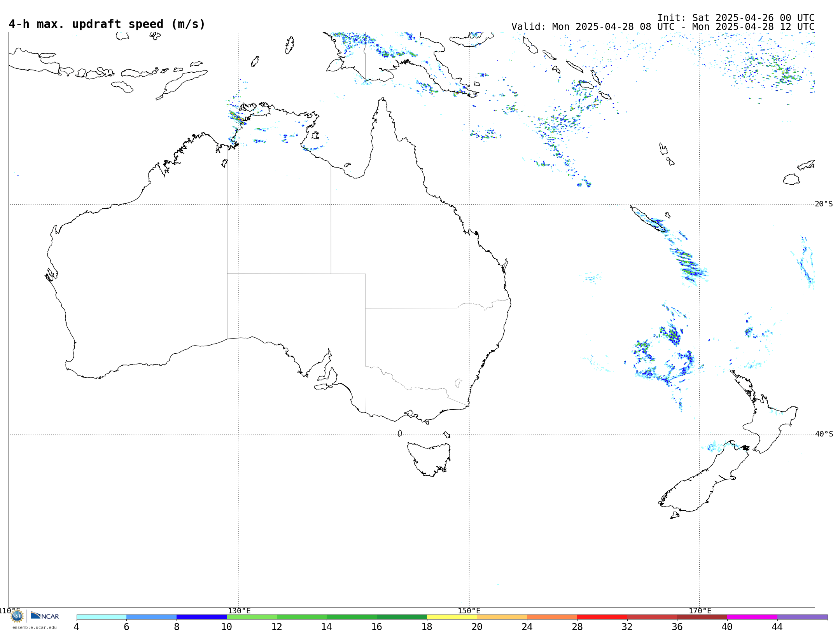Click the colorbar tick label '44'
This screenshot has height=632, width=840.
(777, 627)
